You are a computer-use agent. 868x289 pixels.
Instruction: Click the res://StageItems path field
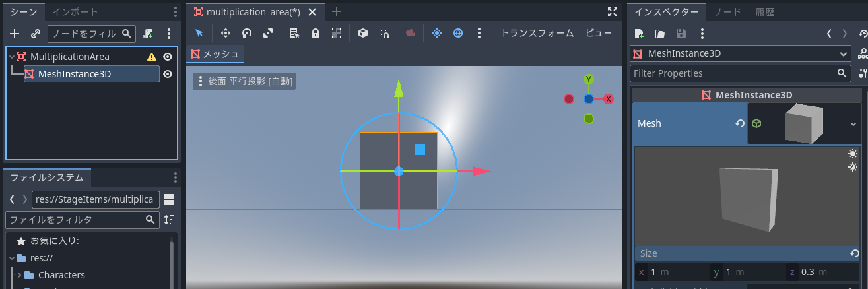tap(96, 199)
